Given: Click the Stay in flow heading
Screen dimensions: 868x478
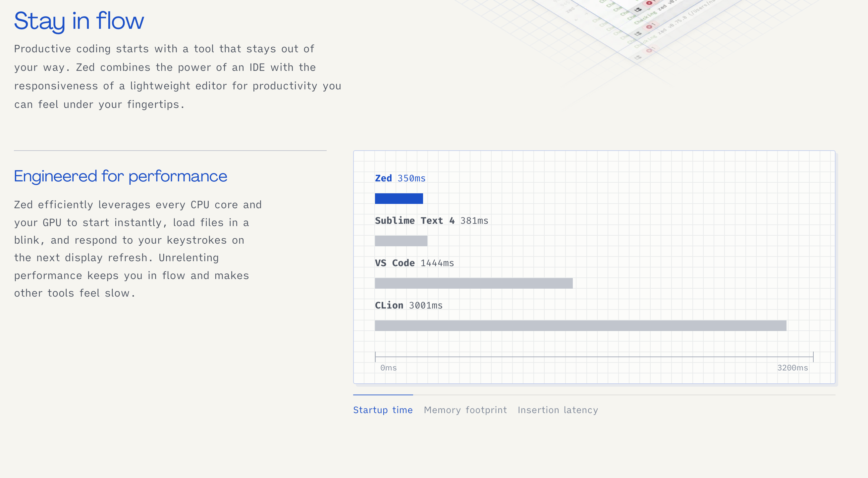Looking at the screenshot, I should 79,21.
